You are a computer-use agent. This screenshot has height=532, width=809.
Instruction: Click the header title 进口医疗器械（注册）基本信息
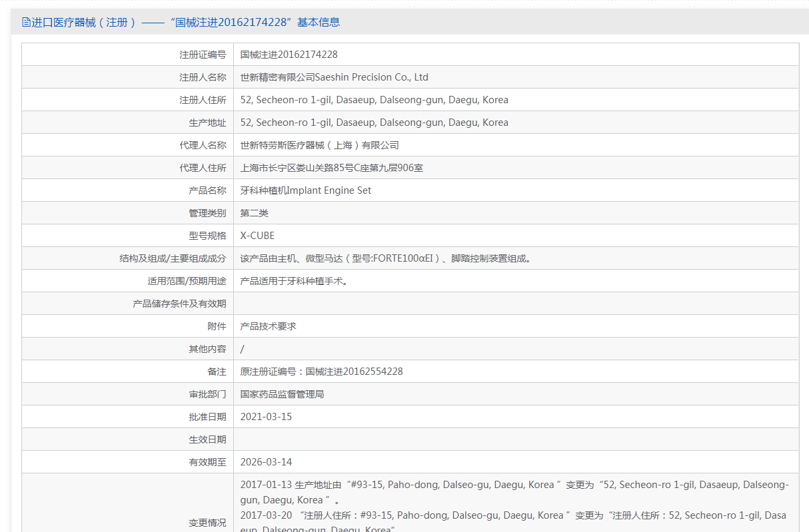coord(186,22)
